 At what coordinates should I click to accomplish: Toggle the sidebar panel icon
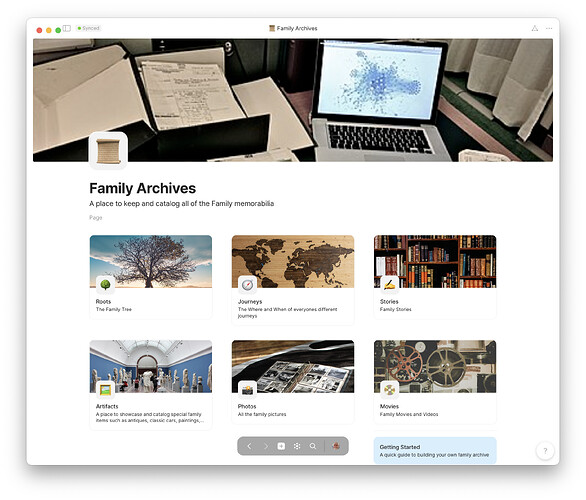[67, 28]
